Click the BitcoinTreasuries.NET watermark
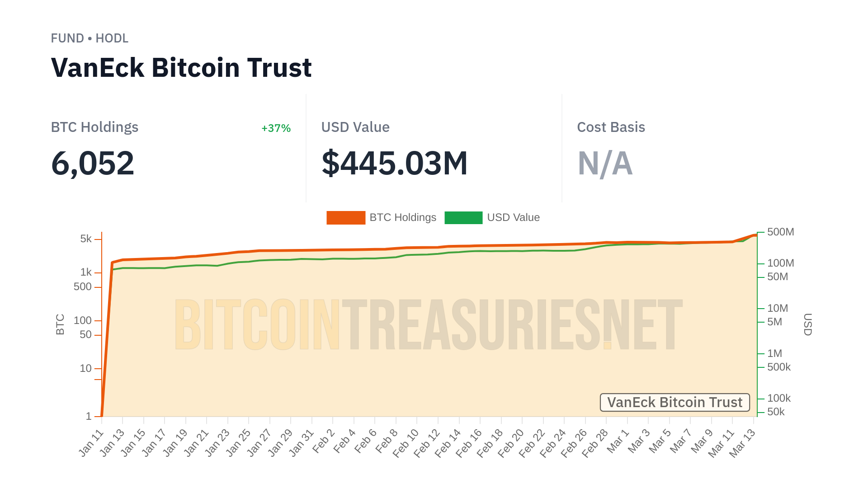This screenshot has height=488, width=868. [428, 324]
